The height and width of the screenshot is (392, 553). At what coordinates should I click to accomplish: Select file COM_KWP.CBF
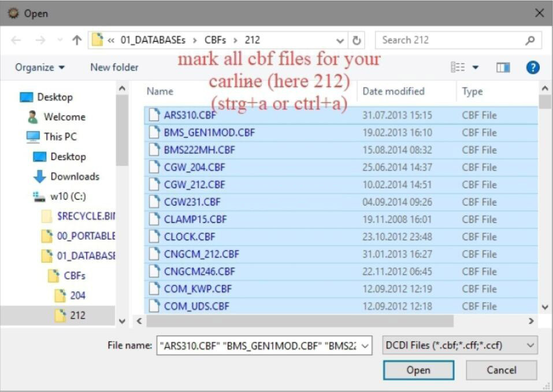(x=341, y=289)
